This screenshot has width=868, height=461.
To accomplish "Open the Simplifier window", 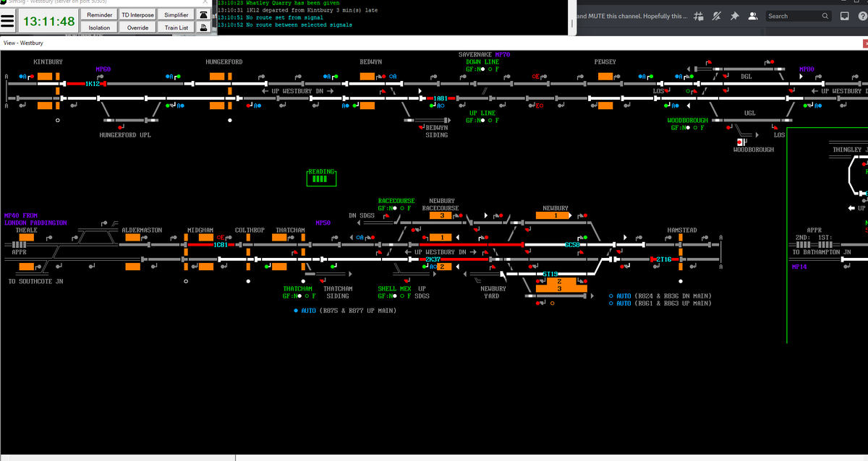I will pos(176,15).
